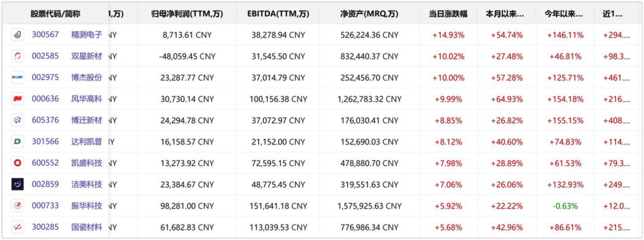Click the 精测电子 company logo icon

tap(17, 34)
